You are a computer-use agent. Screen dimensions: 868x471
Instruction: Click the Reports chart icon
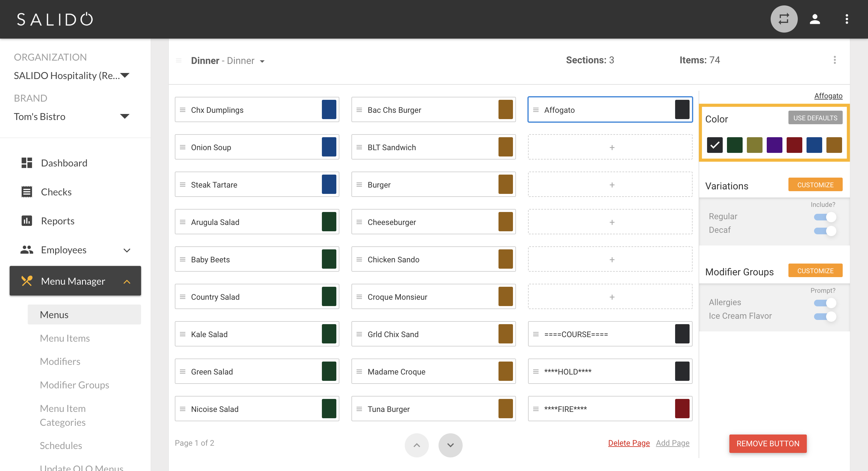(27, 221)
